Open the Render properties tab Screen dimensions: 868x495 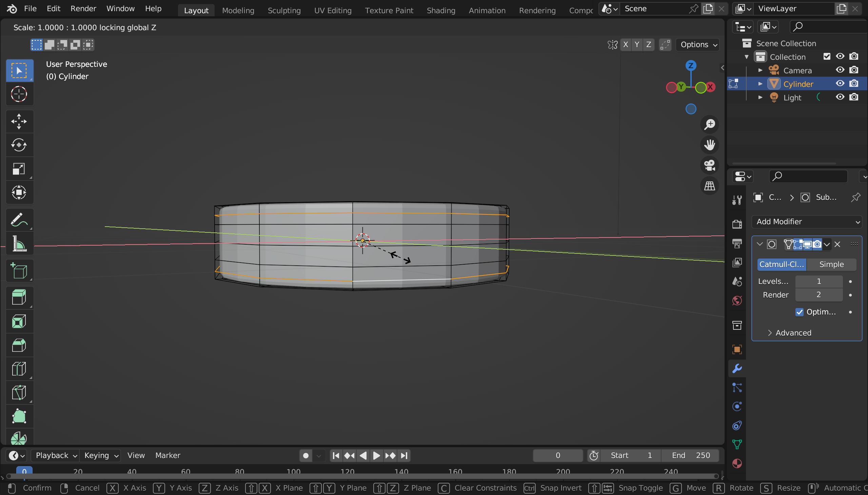pyautogui.click(x=737, y=224)
